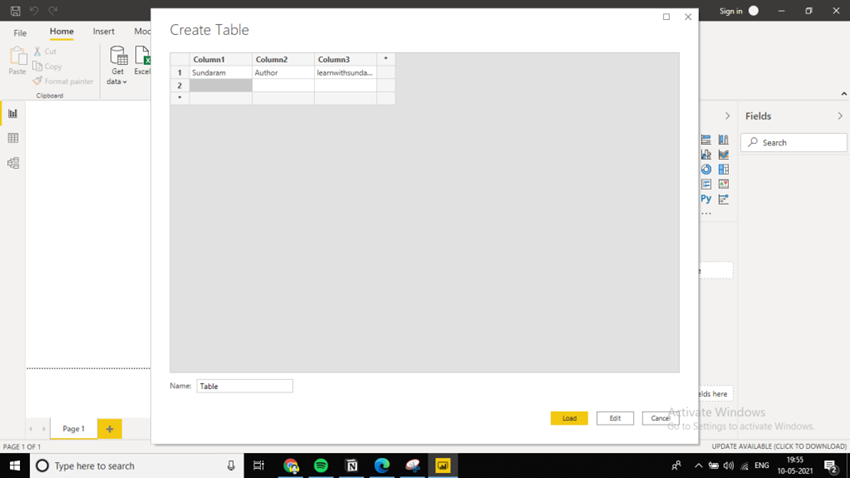The width and height of the screenshot is (850, 478).
Task: Collapse the Visualizations pane chevron
Action: tap(727, 116)
